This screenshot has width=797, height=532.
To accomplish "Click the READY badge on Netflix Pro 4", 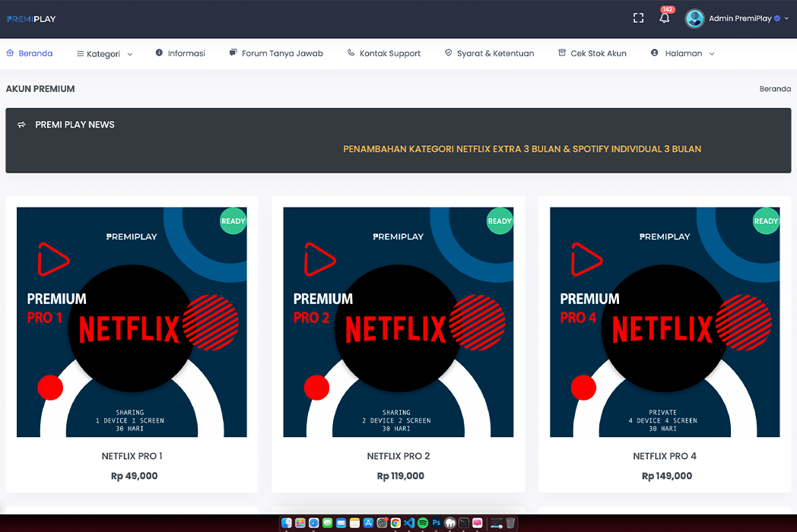I will [x=766, y=221].
